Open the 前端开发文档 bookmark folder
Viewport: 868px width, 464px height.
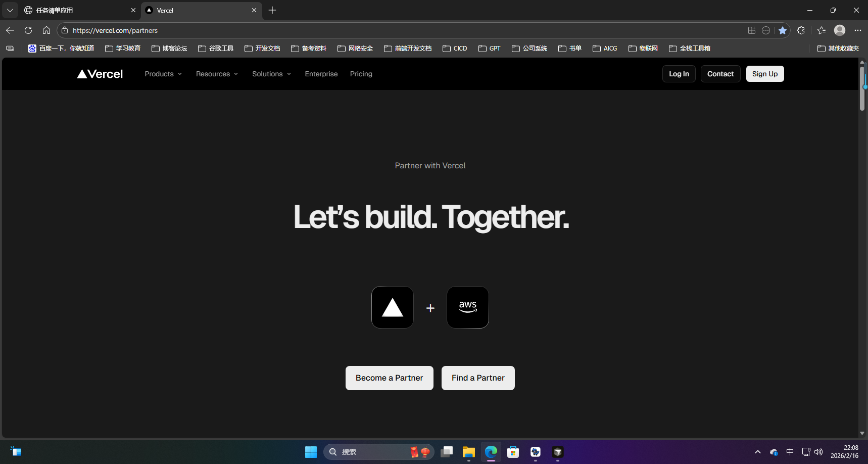pyautogui.click(x=408, y=49)
